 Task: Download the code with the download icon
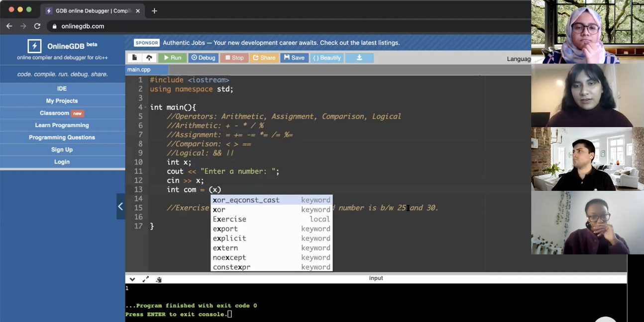359,58
